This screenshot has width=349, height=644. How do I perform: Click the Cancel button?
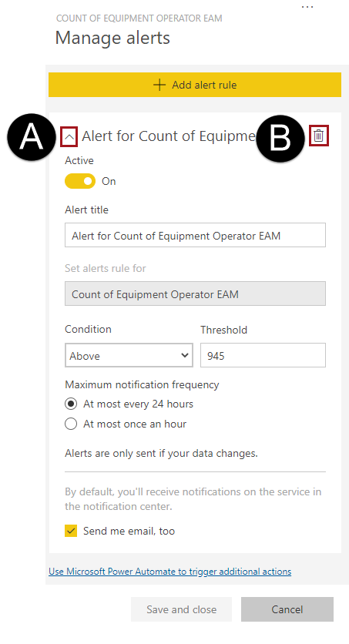tap(287, 609)
